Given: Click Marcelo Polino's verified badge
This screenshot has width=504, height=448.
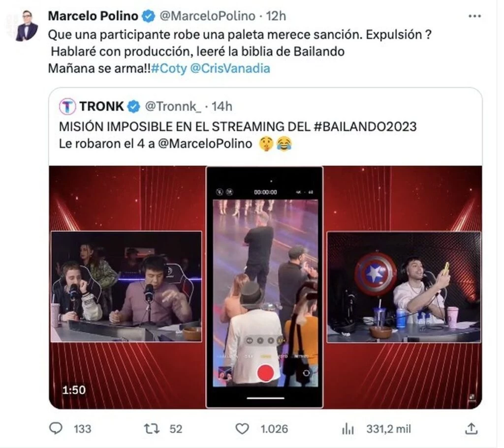Looking at the screenshot, I should point(149,16).
